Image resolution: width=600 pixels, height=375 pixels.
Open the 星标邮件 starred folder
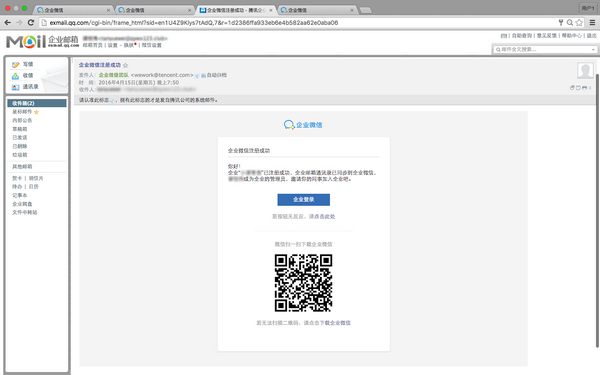point(22,112)
